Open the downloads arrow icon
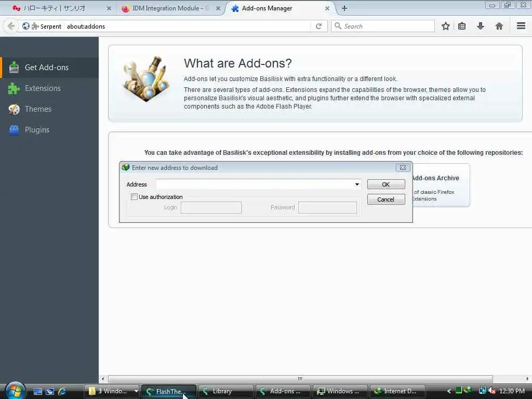Screen dimensions: 532x399 481,26
